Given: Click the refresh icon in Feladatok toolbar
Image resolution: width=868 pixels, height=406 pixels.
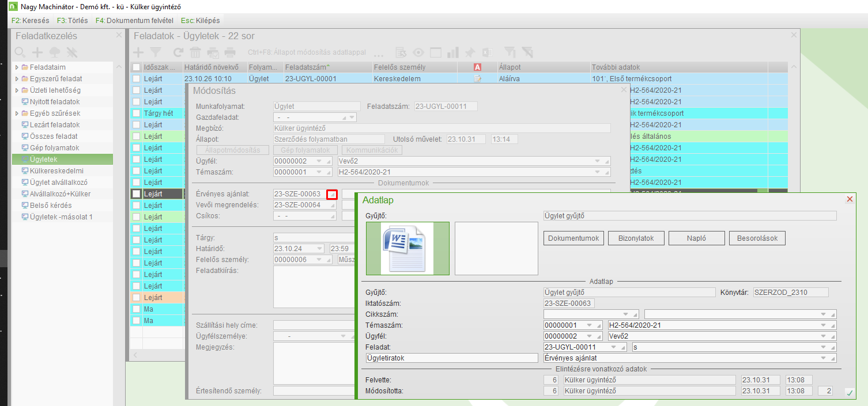Looking at the screenshot, I should point(178,52).
